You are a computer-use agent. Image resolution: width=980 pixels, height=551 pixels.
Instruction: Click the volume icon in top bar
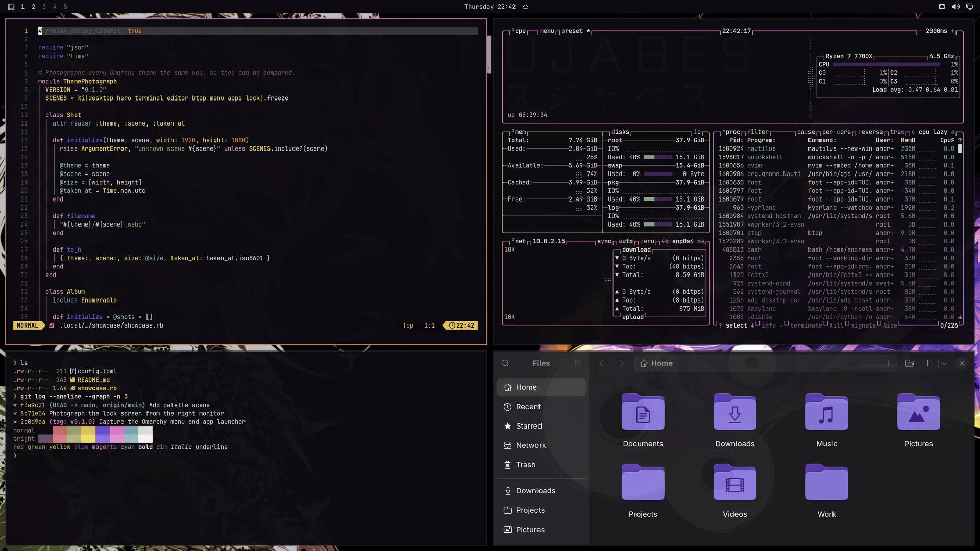pos(955,7)
